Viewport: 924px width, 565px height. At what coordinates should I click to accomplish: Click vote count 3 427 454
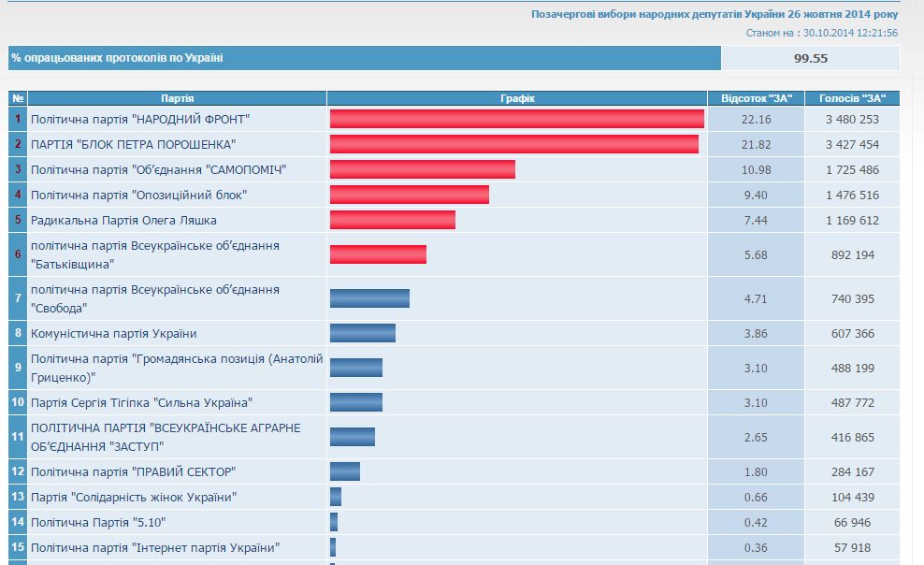click(852, 145)
